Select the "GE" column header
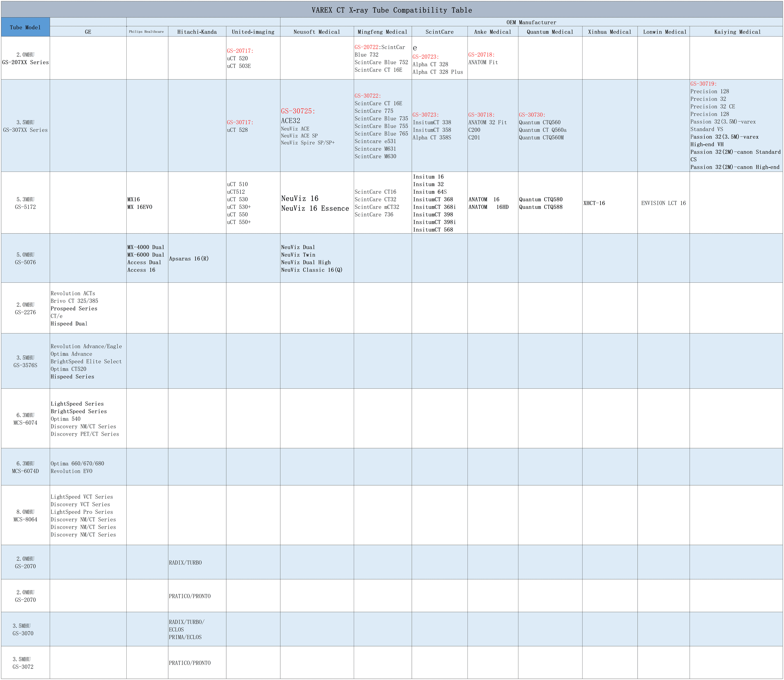 click(88, 32)
